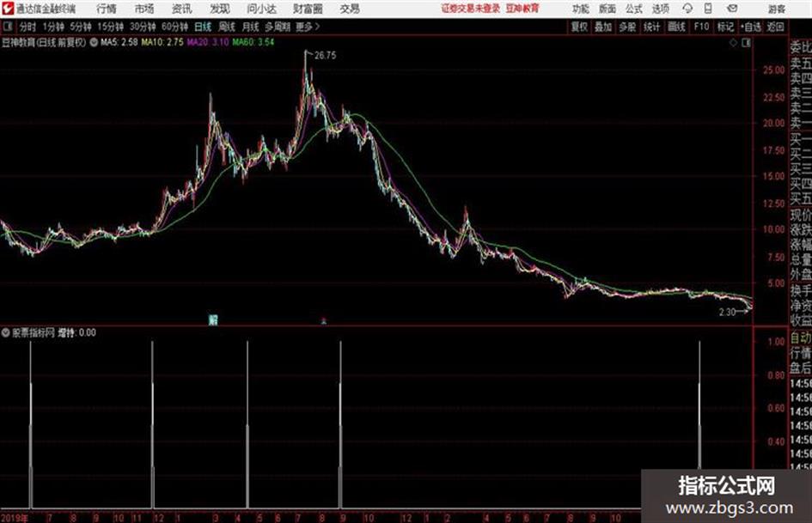Click the 多股 multi-stock toolbar button
812x523 pixels.
tap(627, 27)
